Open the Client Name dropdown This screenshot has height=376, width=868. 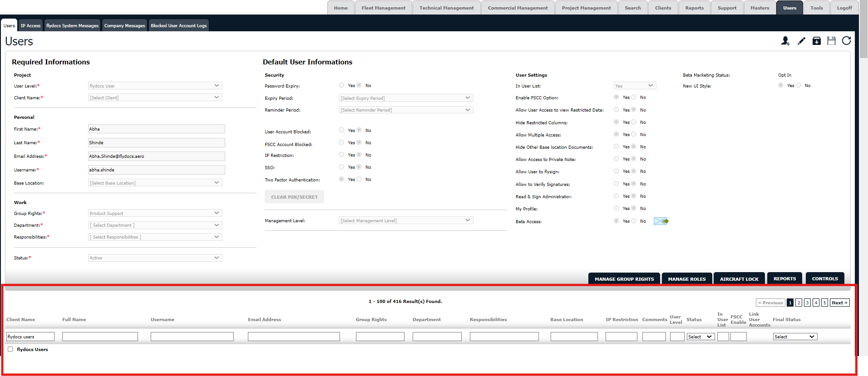click(x=155, y=98)
